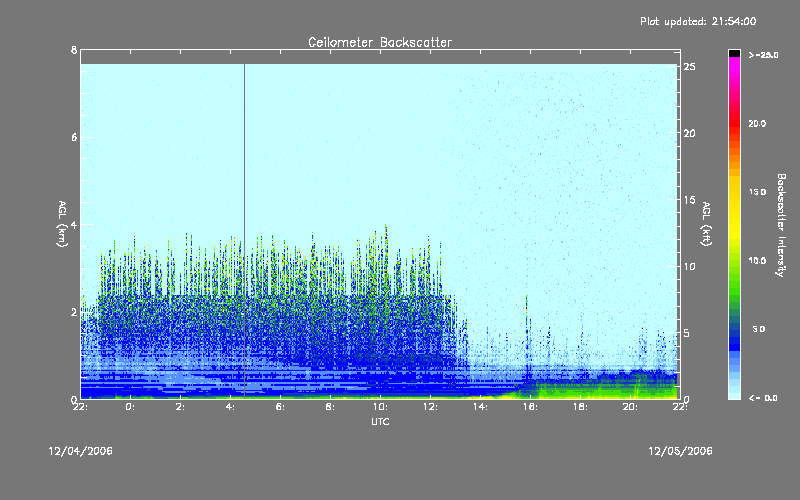
Task: Click the 15.0 colorbar tick label
Action: tap(757, 192)
